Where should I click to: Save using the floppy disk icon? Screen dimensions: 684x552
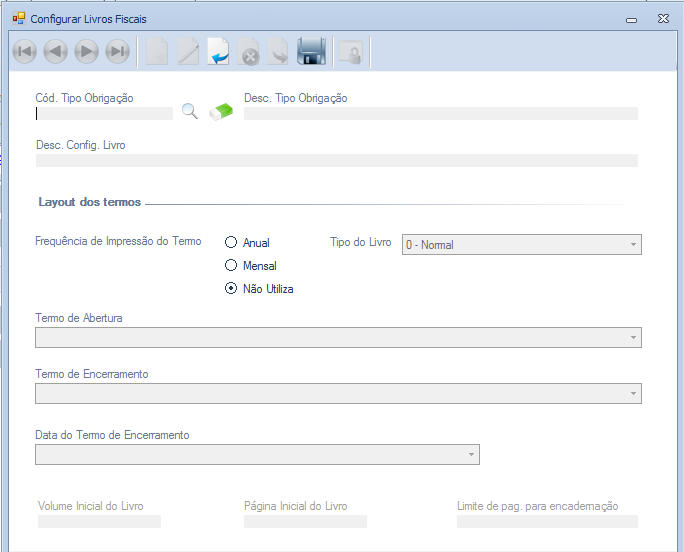coord(311,52)
